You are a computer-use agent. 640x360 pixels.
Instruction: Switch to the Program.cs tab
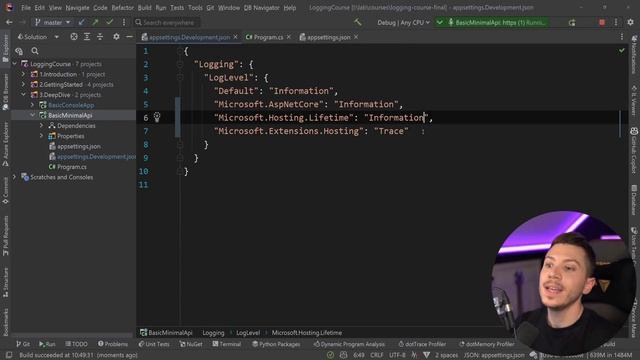[x=268, y=37]
